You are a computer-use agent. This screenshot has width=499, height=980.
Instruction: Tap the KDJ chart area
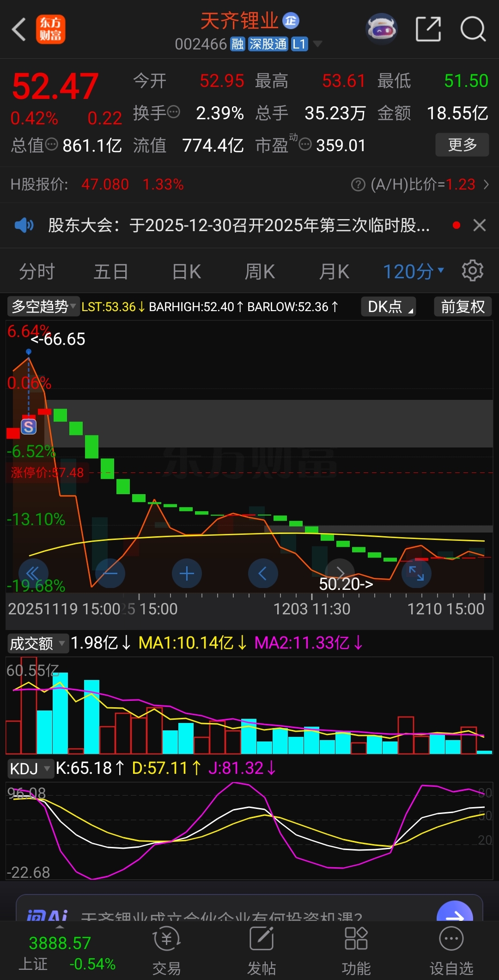coord(249,831)
